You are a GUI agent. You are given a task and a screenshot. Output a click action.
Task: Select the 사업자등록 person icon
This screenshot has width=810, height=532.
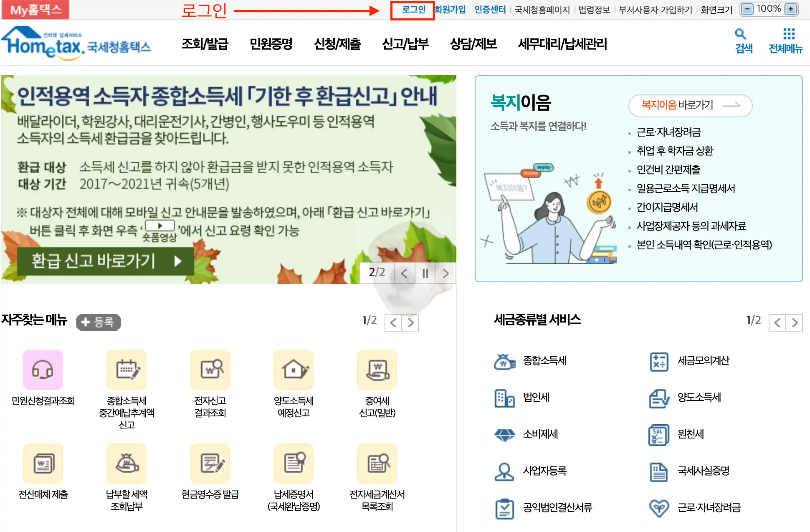[x=504, y=471]
